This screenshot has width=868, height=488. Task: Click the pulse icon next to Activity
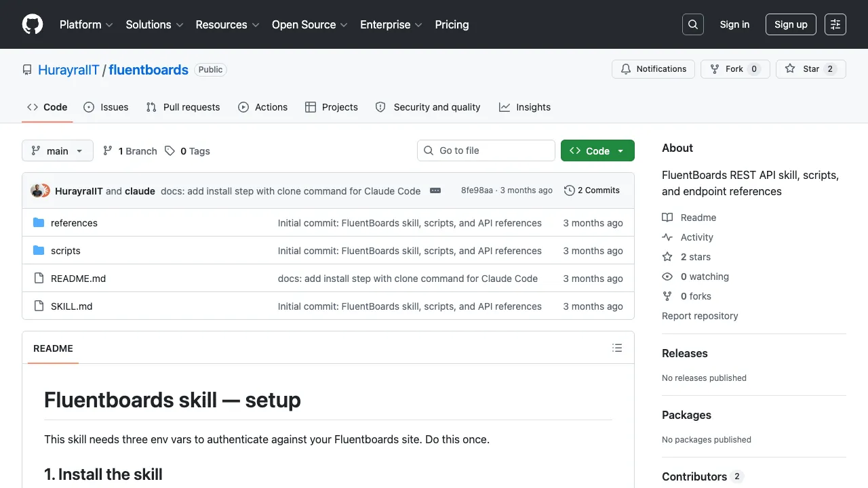point(667,237)
